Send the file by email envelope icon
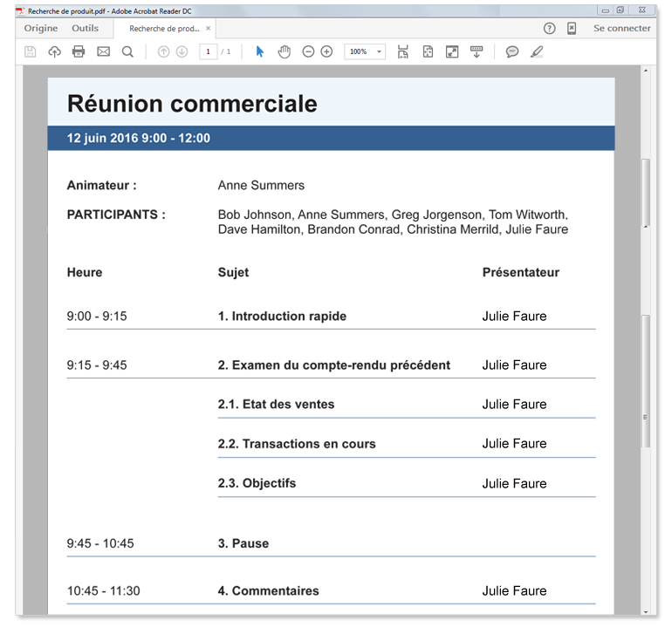 point(103,51)
